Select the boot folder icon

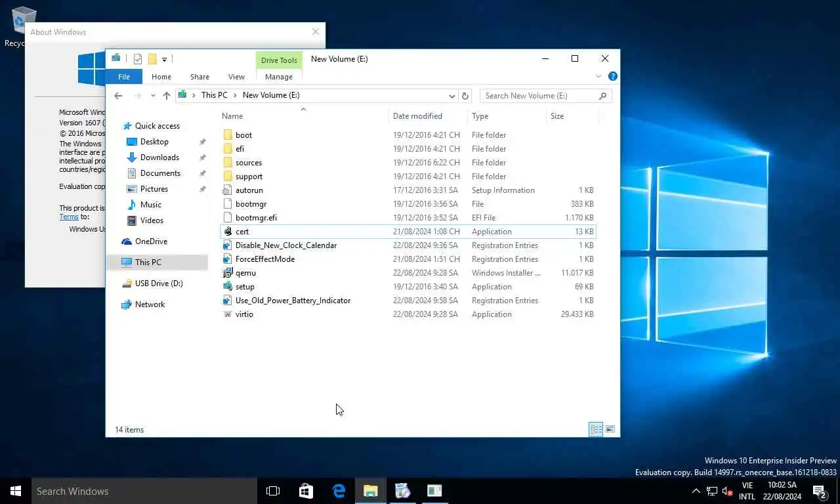pos(228,135)
